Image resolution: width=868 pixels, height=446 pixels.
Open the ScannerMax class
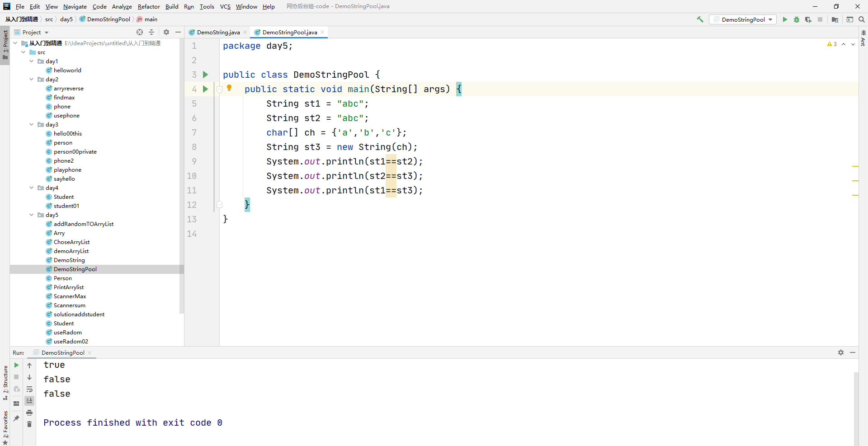pyautogui.click(x=70, y=296)
